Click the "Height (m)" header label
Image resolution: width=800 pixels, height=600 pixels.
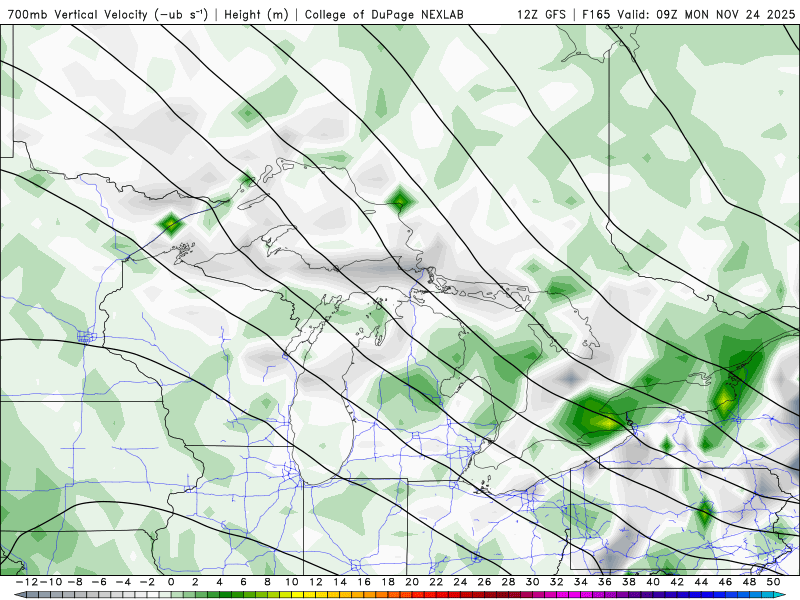(x=256, y=14)
